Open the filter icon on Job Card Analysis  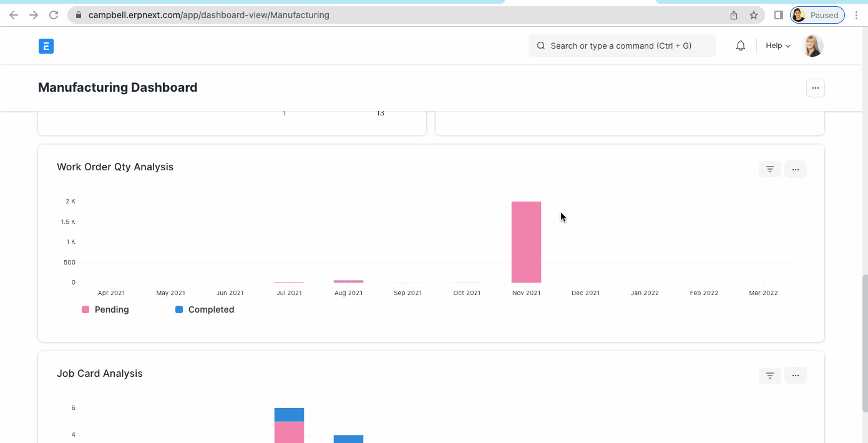(x=769, y=375)
